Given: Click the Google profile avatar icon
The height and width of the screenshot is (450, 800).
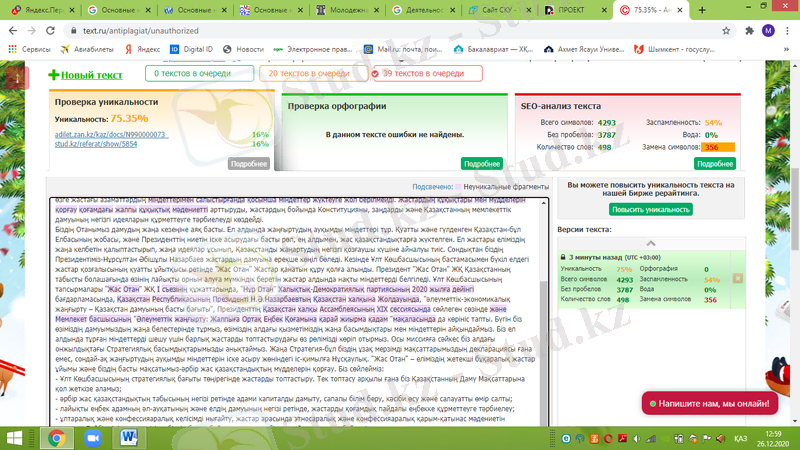Looking at the screenshot, I should pyautogui.click(x=767, y=30).
